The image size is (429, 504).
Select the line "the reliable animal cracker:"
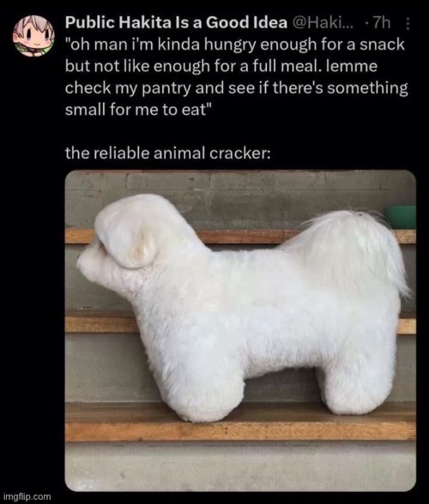pos(167,153)
